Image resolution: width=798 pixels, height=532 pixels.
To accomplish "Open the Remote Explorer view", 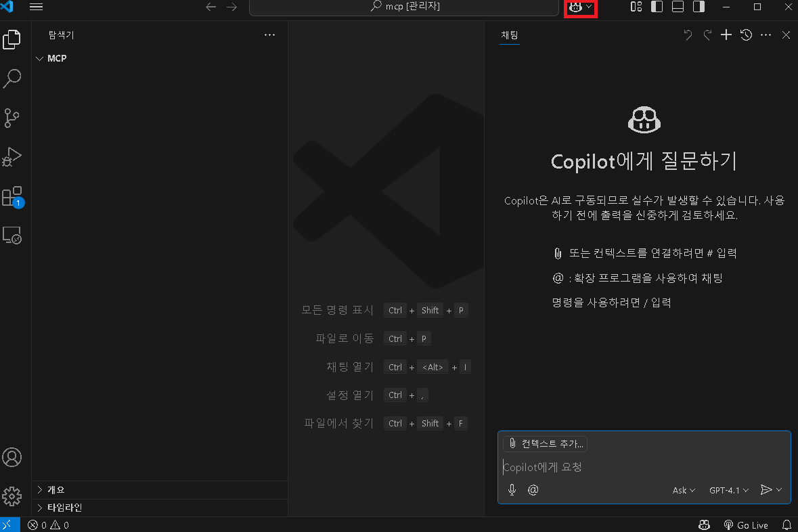I will point(12,235).
